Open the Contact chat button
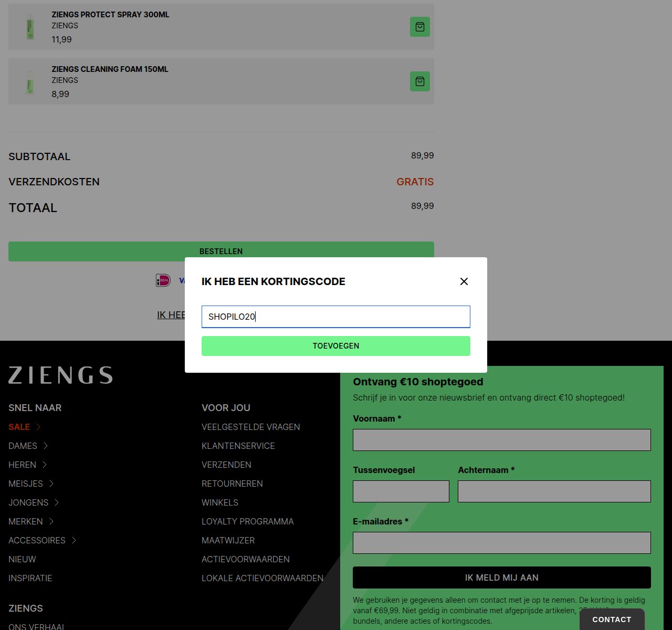This screenshot has height=630, width=672. tap(612, 619)
